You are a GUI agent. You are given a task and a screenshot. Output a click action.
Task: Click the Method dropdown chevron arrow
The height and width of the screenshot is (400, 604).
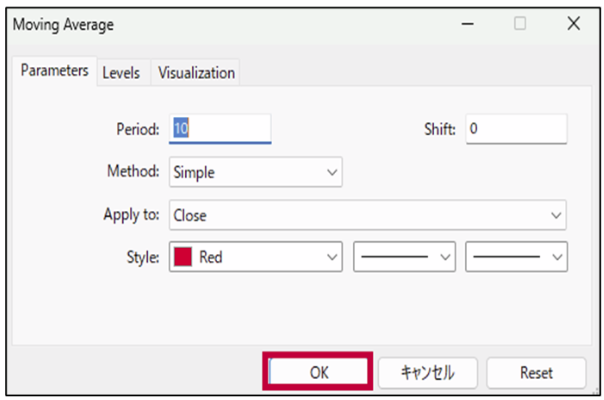coord(332,172)
